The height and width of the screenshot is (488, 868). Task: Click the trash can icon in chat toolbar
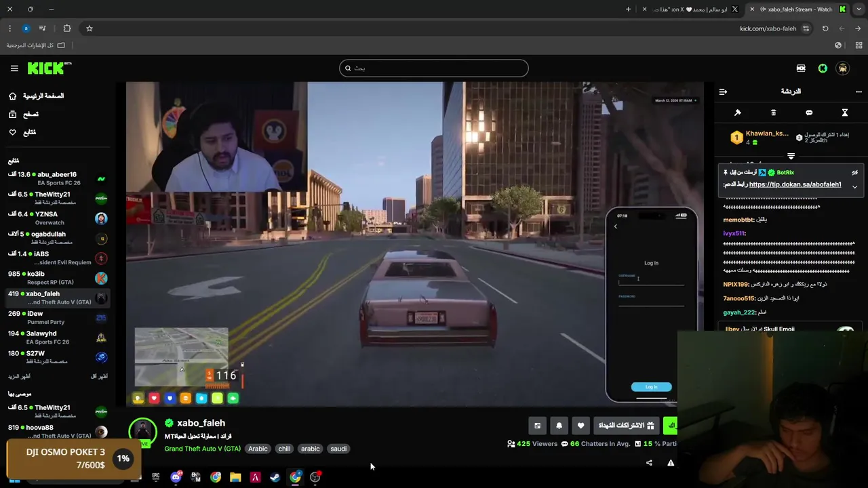(773, 113)
